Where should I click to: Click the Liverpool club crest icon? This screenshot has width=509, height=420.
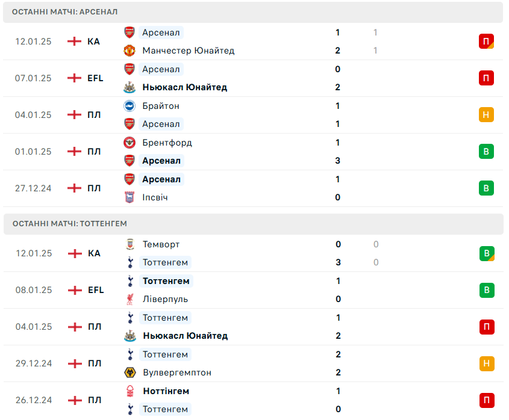(x=130, y=299)
